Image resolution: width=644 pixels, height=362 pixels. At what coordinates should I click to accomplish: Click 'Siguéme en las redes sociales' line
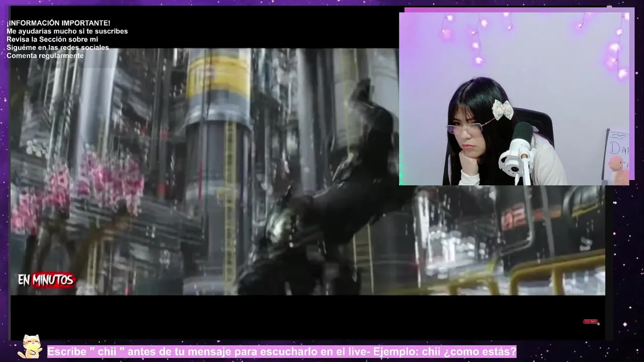pos(58,47)
